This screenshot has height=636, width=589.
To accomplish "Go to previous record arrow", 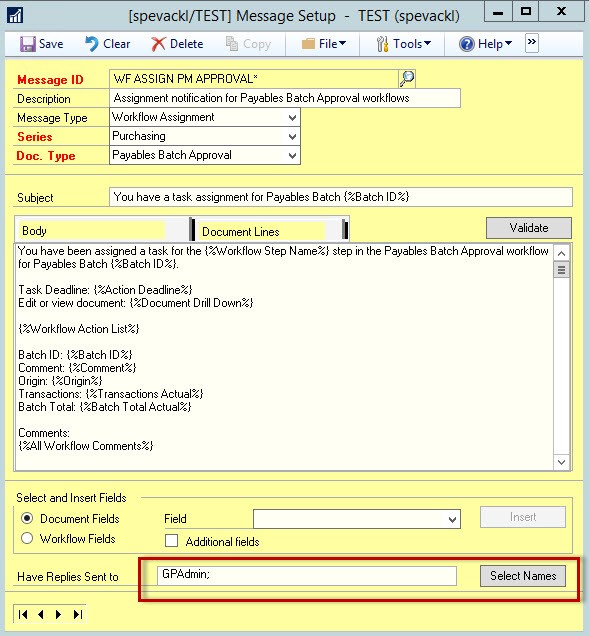I will [41, 614].
